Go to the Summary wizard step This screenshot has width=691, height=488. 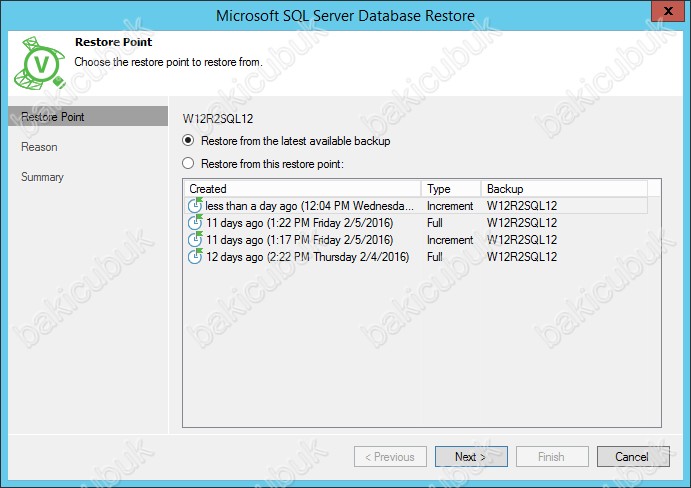click(42, 177)
